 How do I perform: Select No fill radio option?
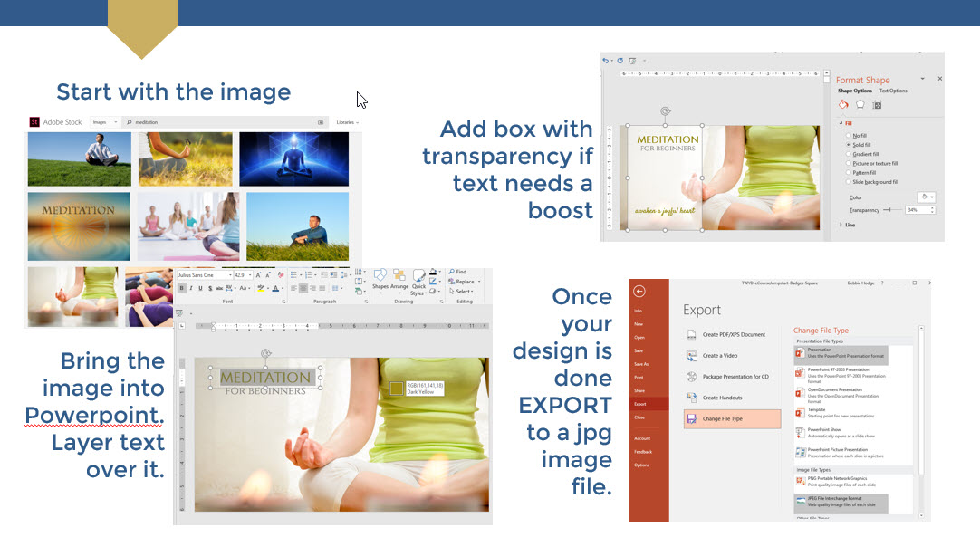pyautogui.click(x=848, y=136)
